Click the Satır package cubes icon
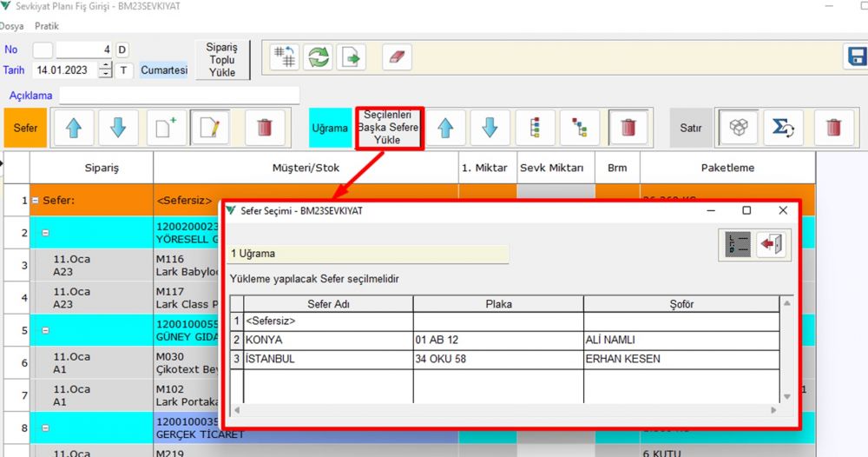 tap(738, 128)
